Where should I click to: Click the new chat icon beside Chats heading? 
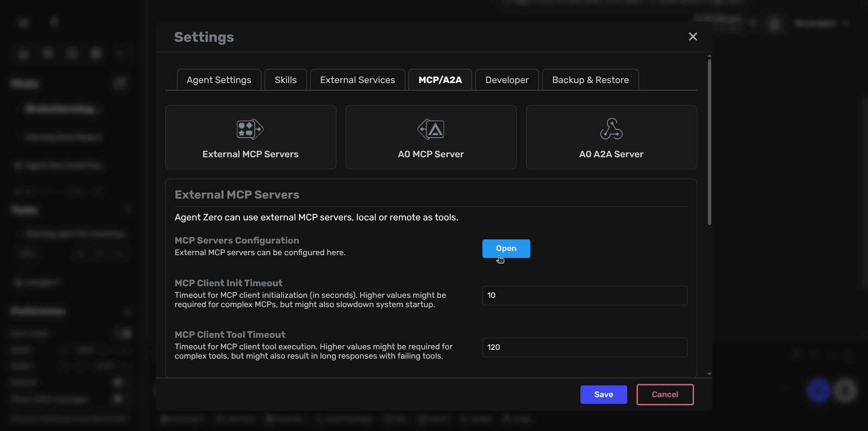(x=120, y=83)
